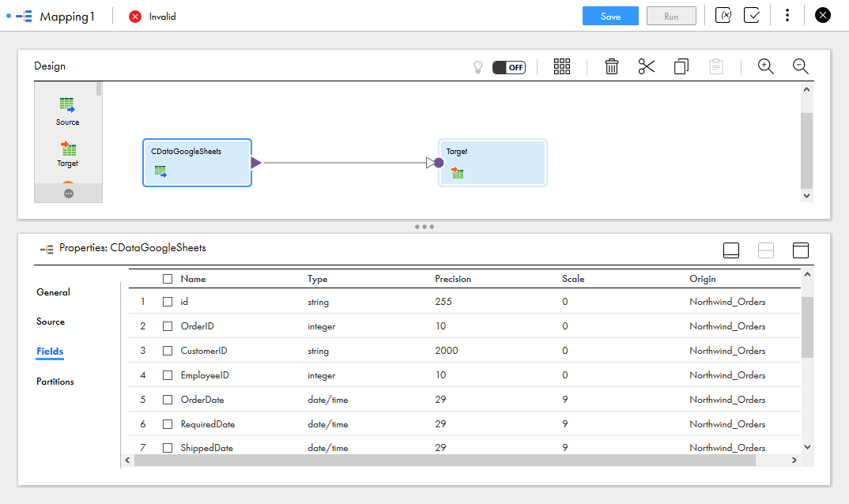Expand more transformations in the palette
Image resolution: width=849 pixels, height=504 pixels.
pyautogui.click(x=69, y=194)
